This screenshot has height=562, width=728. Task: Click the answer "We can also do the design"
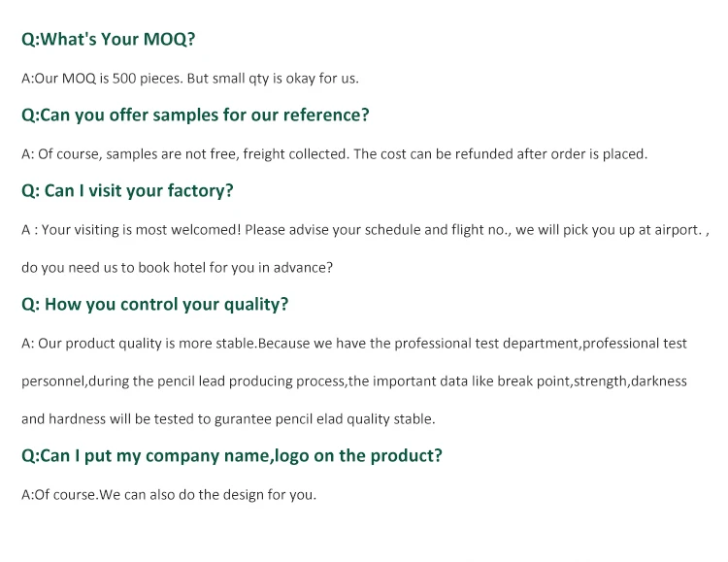coord(169,495)
